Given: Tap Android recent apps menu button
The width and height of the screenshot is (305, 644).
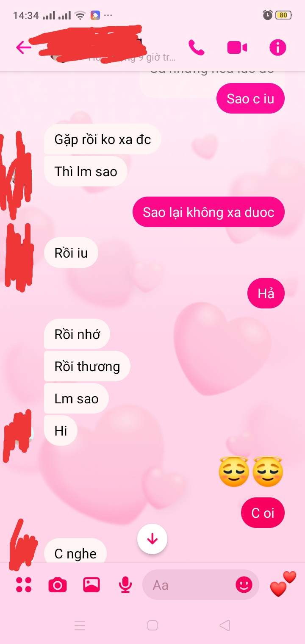Looking at the screenshot, I should coord(80,625).
